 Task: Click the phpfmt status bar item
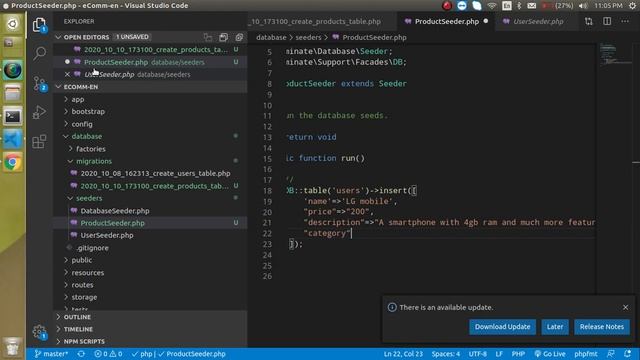pyautogui.click(x=585, y=354)
